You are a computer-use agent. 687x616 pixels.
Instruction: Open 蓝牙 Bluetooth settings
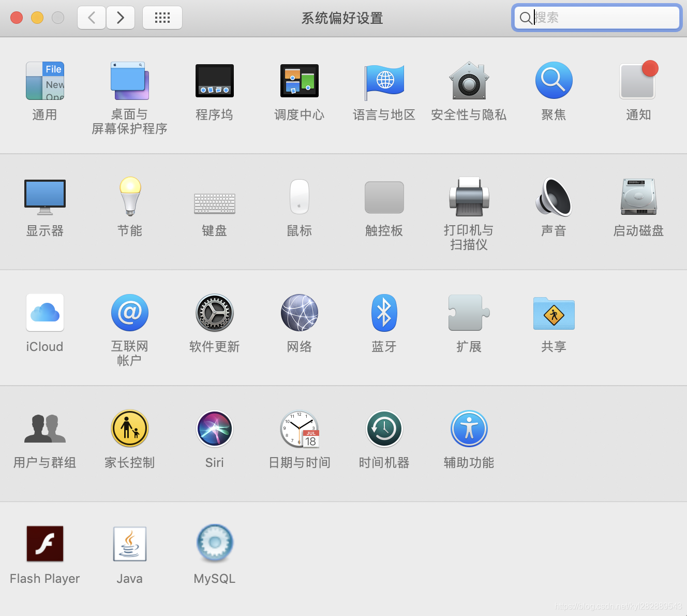pyautogui.click(x=384, y=313)
